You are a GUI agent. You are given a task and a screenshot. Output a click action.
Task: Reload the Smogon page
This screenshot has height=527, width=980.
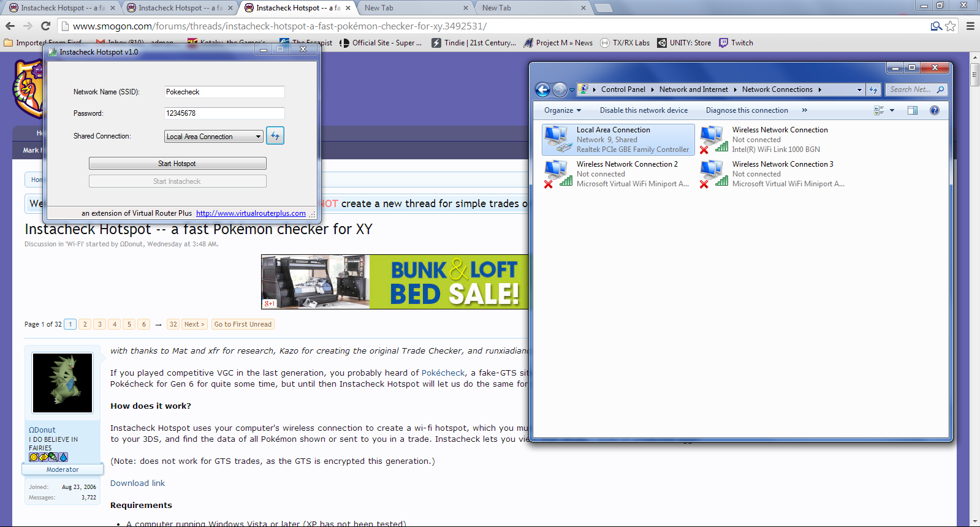pyautogui.click(x=45, y=26)
